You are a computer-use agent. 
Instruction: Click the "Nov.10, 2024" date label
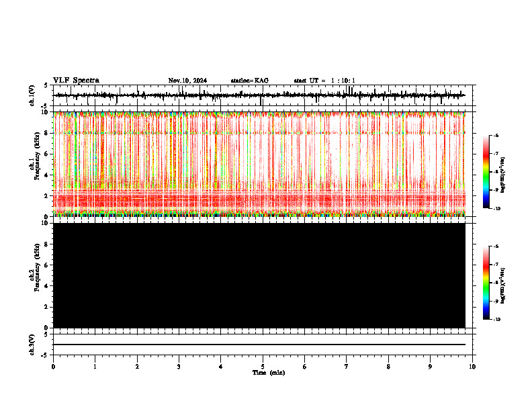coord(187,81)
